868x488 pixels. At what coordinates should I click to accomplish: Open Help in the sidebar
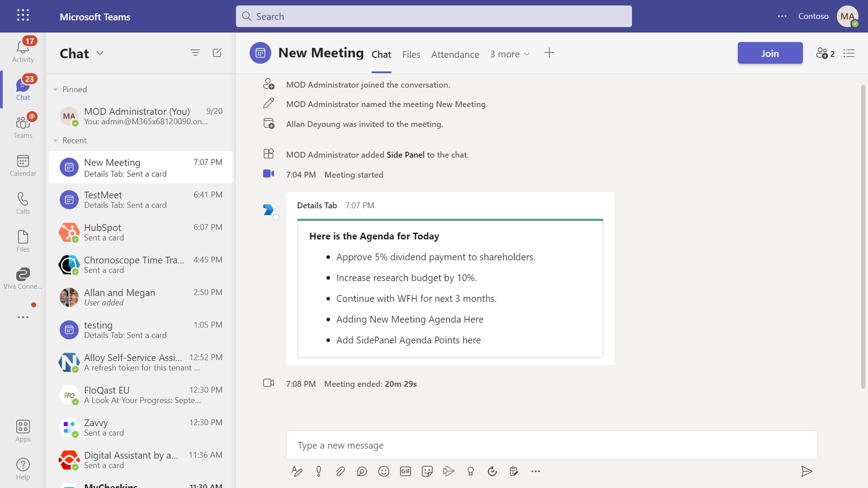pyautogui.click(x=23, y=469)
